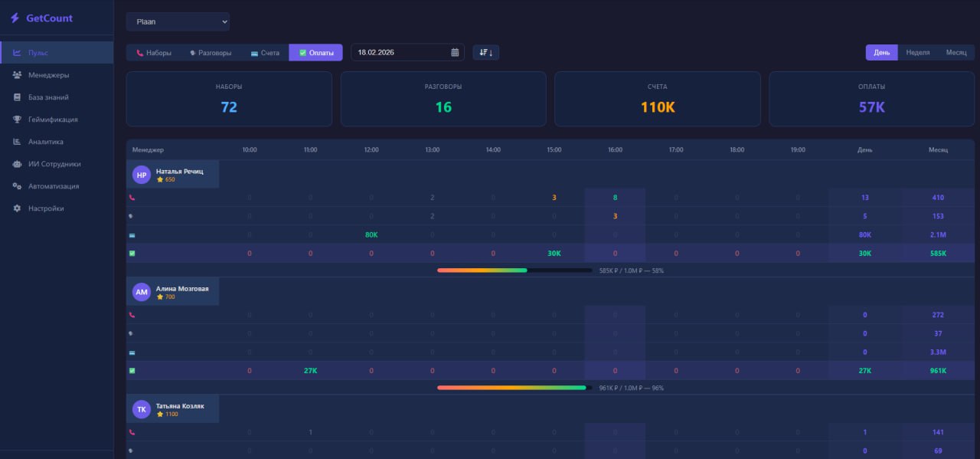The image size is (980, 459).
Task: Click the date field 18.02.2026
Action: pos(398,53)
